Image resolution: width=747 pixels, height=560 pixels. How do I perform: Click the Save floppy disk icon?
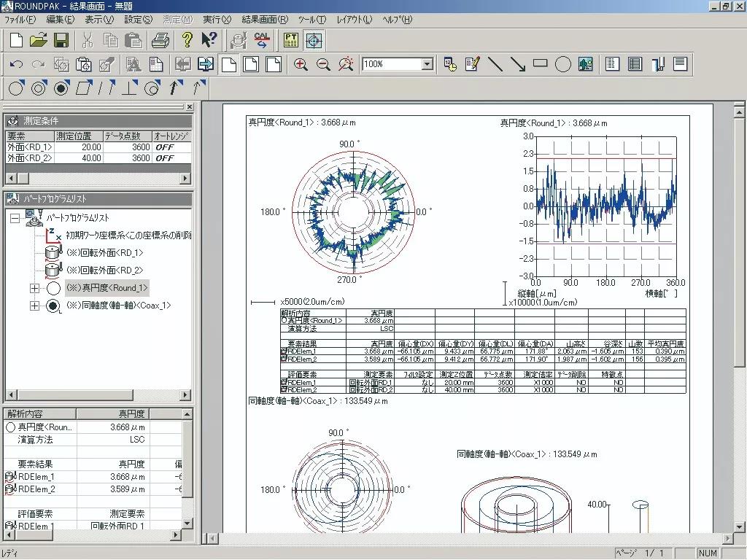point(61,40)
